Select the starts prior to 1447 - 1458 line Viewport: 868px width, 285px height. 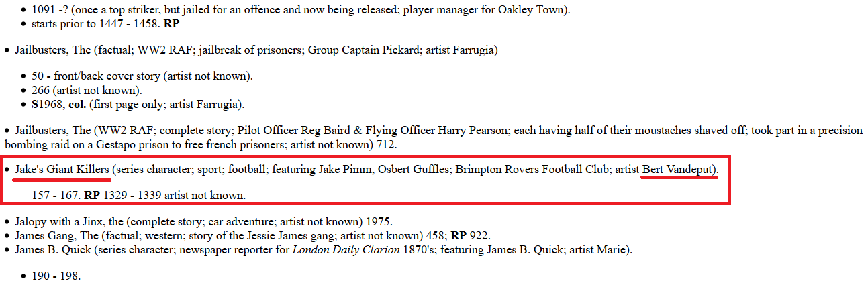[105, 23]
